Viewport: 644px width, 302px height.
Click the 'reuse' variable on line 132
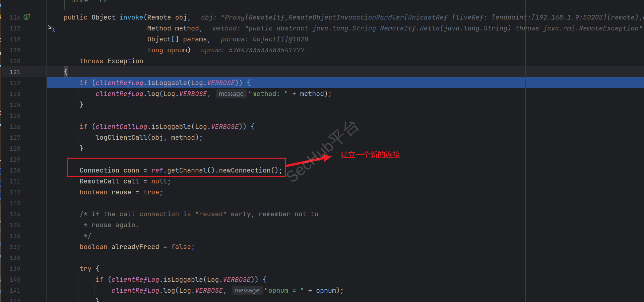pos(121,192)
